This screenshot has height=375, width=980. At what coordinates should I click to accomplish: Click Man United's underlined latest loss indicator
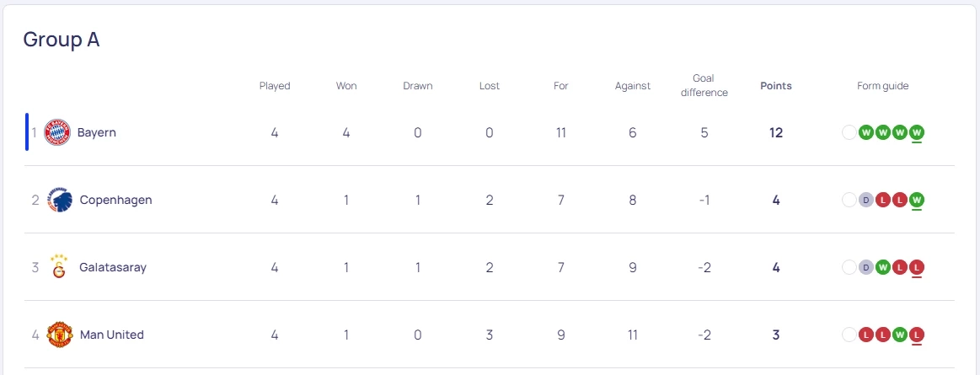917,335
